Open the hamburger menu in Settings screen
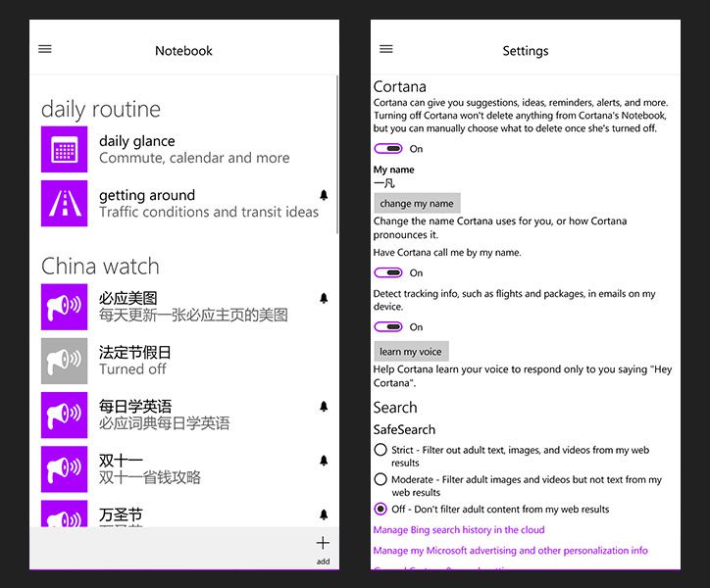The image size is (710, 588). [x=386, y=49]
